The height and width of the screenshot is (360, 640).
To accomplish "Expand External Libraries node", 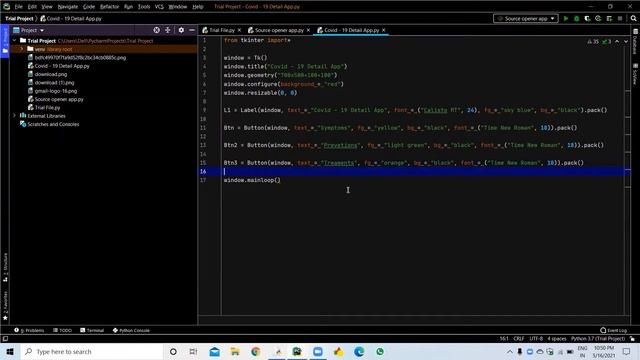I will [15, 116].
